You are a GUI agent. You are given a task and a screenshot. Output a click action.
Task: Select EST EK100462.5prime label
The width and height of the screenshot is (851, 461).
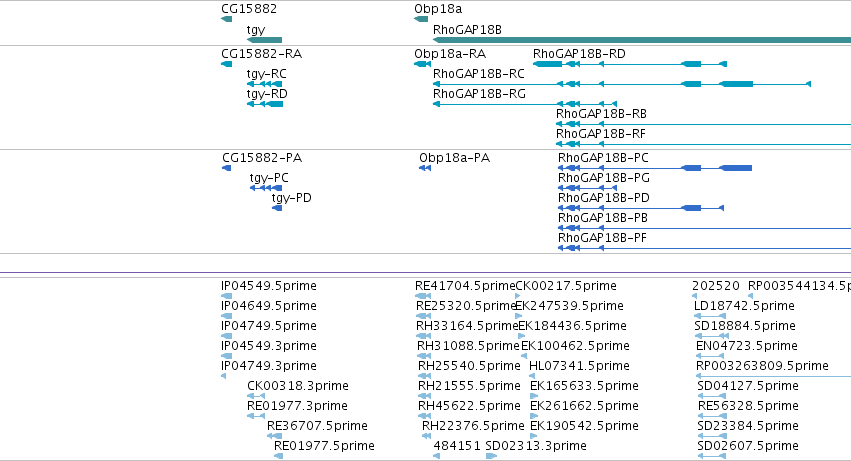(575, 346)
